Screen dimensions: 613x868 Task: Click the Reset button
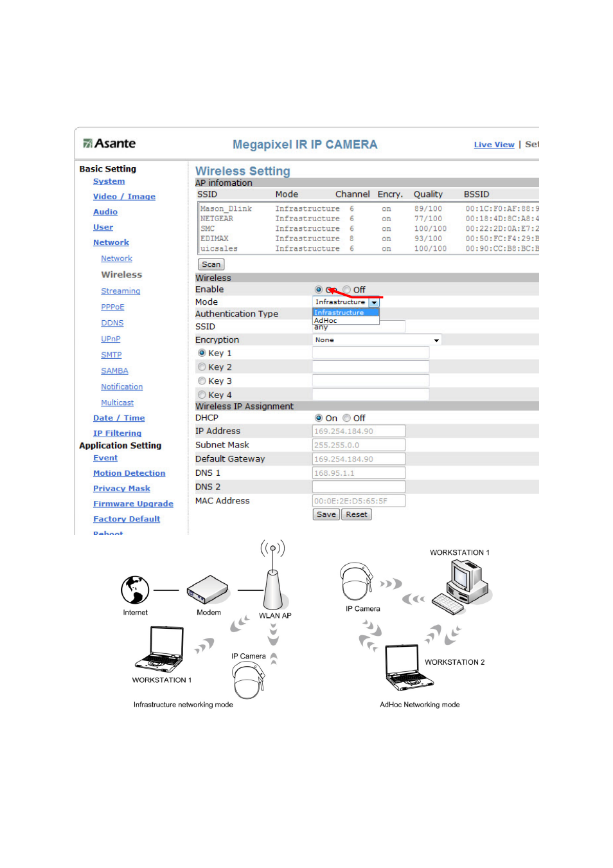click(357, 514)
